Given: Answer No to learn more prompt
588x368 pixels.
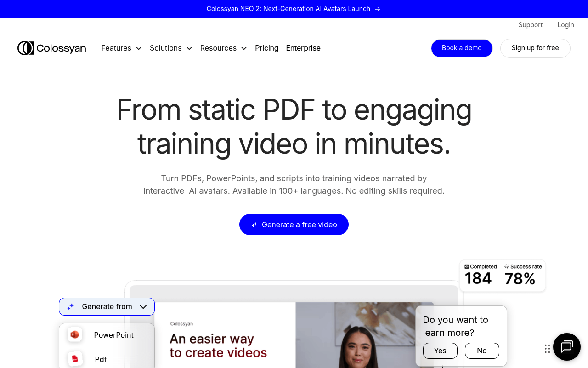Looking at the screenshot, I should pos(481,351).
